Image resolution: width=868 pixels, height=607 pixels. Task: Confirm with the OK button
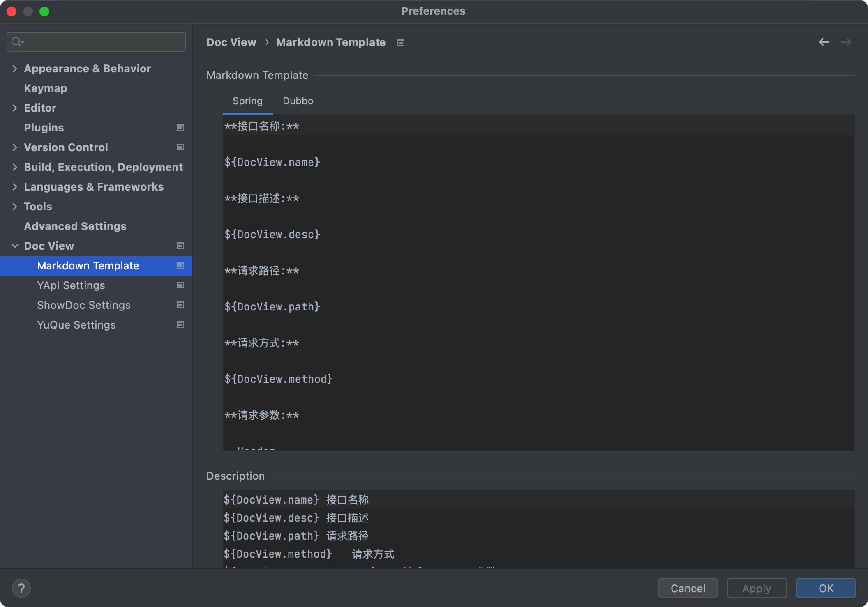click(x=826, y=588)
